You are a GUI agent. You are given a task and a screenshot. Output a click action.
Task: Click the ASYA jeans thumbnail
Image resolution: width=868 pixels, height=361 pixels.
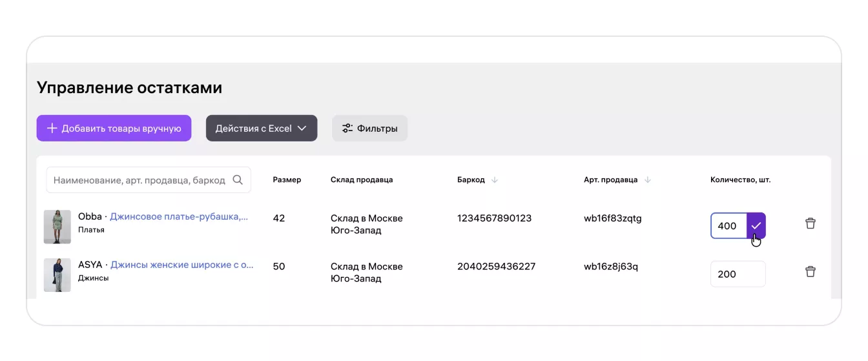[x=57, y=275]
